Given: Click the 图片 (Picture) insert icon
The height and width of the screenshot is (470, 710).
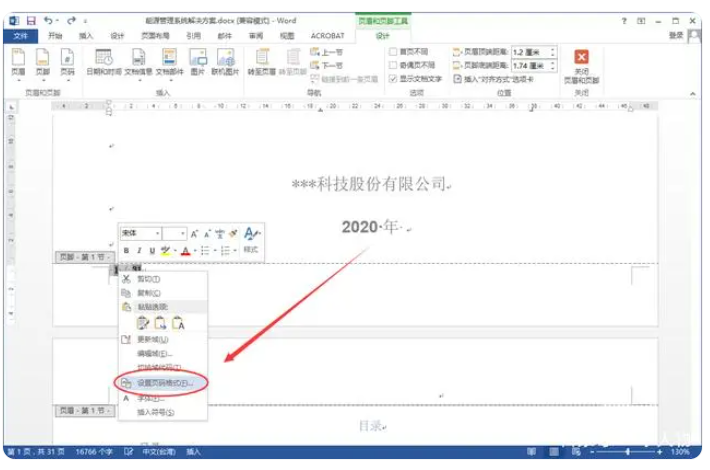Looking at the screenshot, I should [195, 61].
